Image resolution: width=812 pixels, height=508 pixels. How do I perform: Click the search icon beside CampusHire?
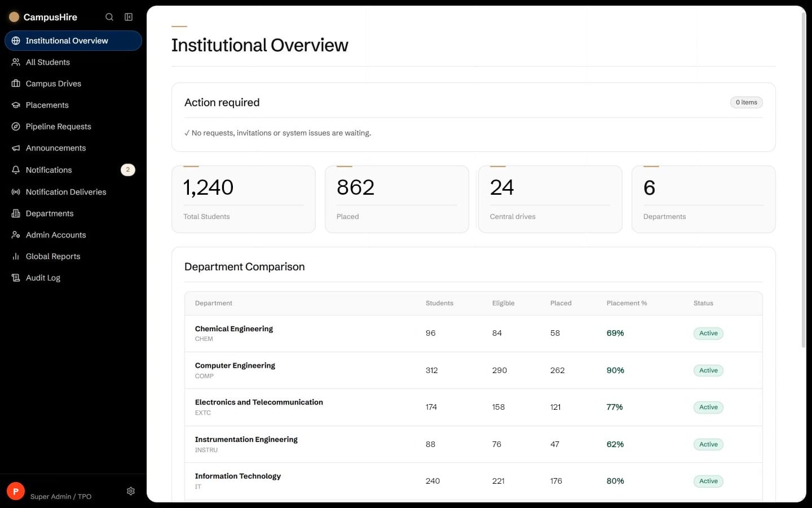(x=109, y=17)
